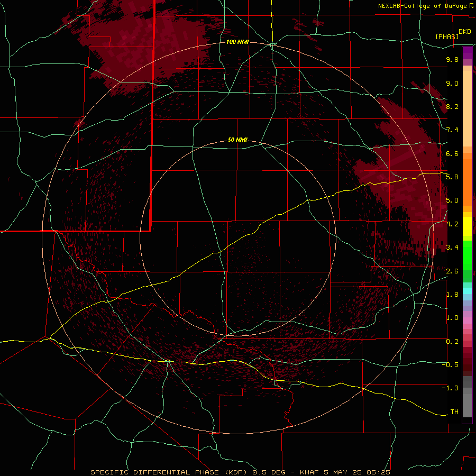Click the 9.0 legend value
The image size is (476, 476).
(x=452, y=83)
